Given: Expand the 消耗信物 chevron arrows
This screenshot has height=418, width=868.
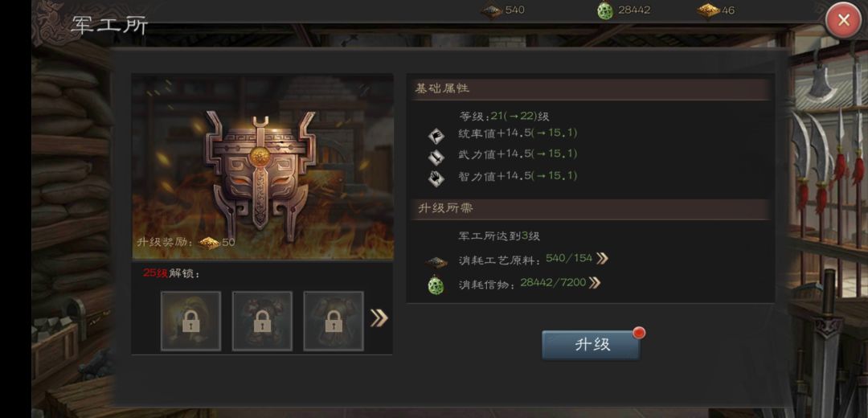Looking at the screenshot, I should coord(595,283).
